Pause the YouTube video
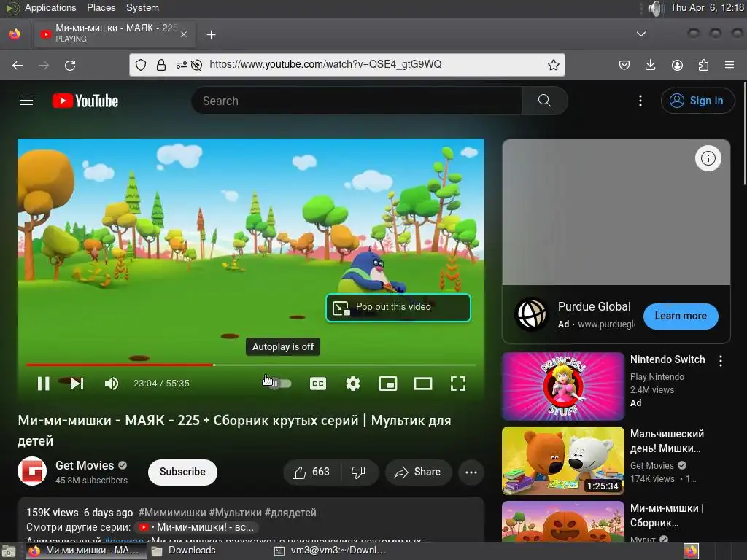747x560 pixels. coord(43,384)
